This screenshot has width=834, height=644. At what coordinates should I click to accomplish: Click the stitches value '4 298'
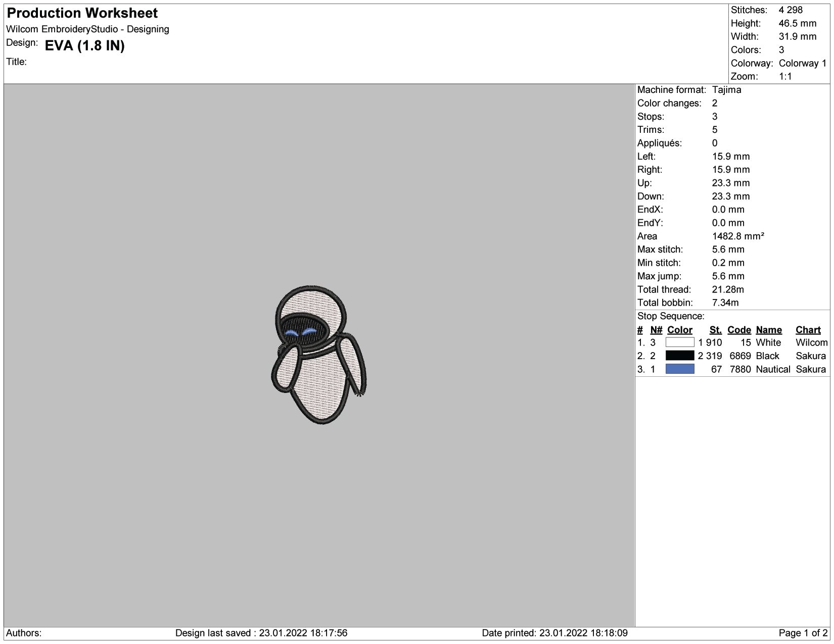[791, 10]
